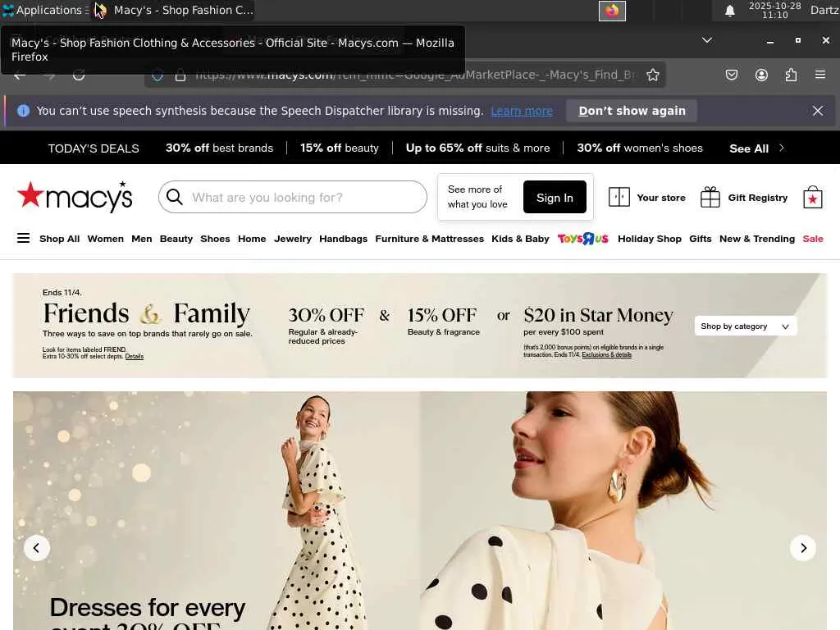This screenshot has width=840, height=630.
Task: Click the See All deals arrow
Action: 781,148
